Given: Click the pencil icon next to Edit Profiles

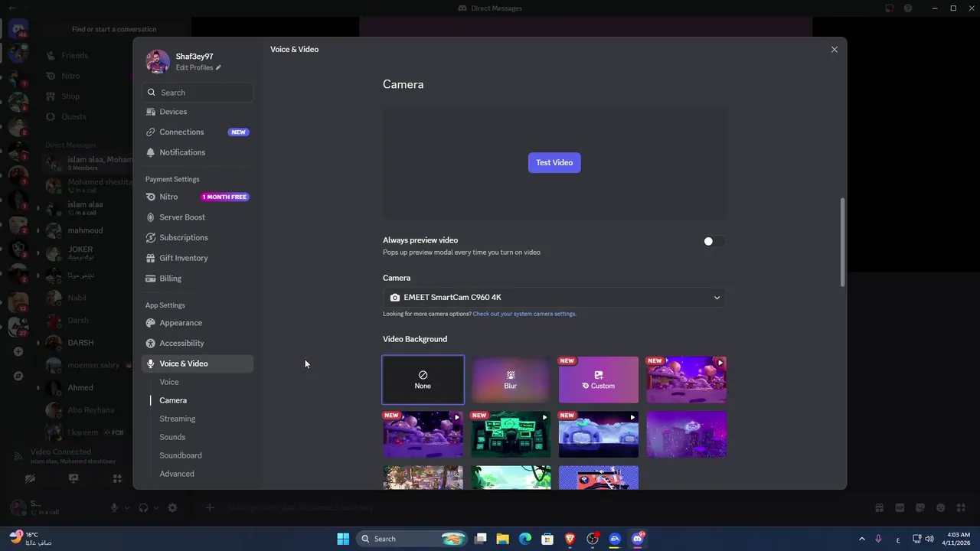Looking at the screenshot, I should (x=218, y=67).
